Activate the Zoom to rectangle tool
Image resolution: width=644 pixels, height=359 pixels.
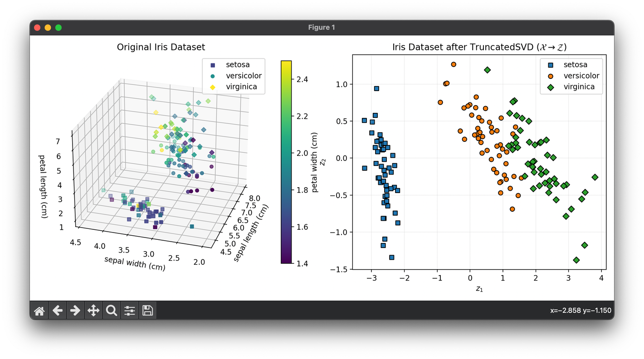coord(112,310)
